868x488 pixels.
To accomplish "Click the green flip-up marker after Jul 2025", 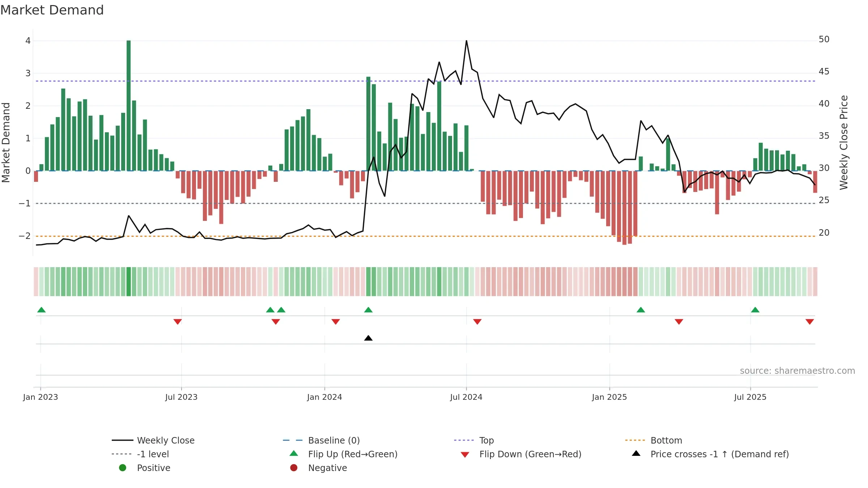I will (755, 310).
